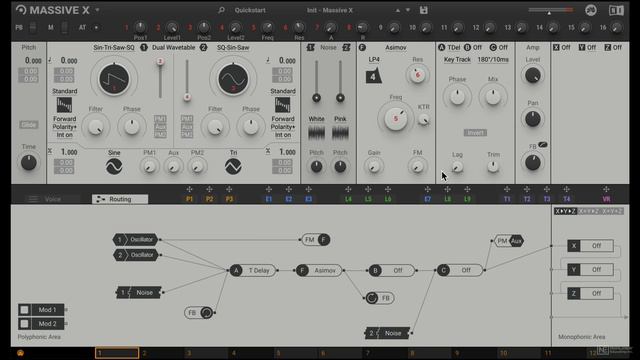Open oscillator 1 Standard mode dropdown
Screen dimensions: 640x360
pyautogui.click(x=64, y=91)
